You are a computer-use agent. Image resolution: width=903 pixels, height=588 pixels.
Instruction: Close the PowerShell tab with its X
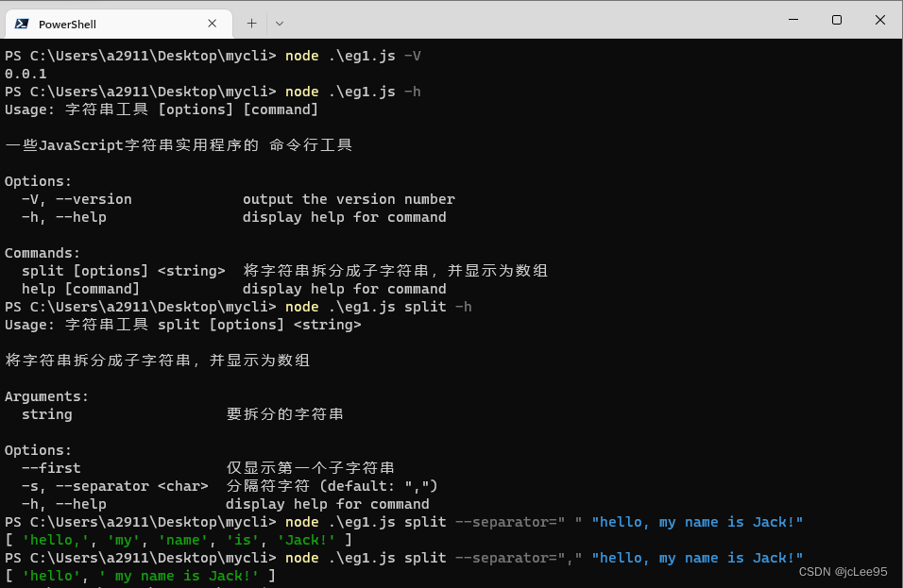click(x=213, y=23)
